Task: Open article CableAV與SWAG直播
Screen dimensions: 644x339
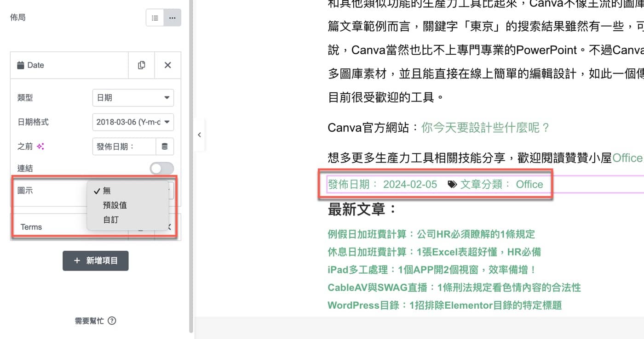Action: click(x=454, y=288)
